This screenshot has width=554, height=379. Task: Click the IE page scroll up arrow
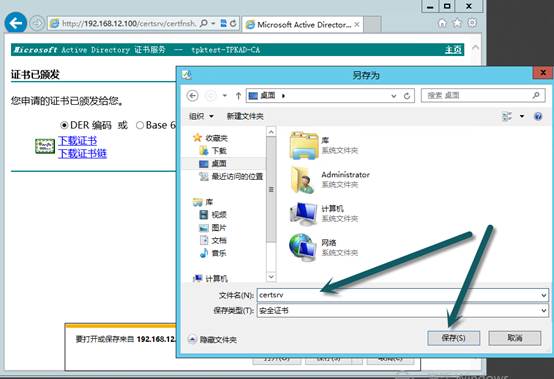point(476,48)
